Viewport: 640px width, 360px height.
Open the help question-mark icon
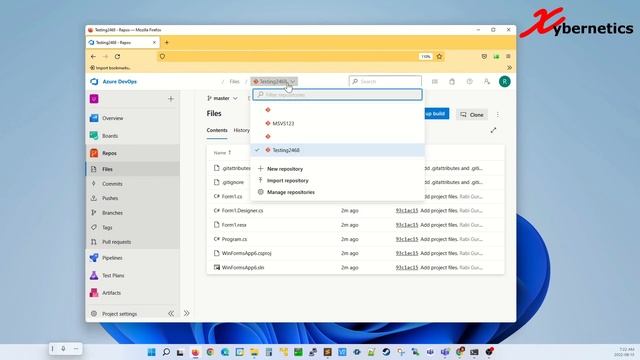coord(469,82)
